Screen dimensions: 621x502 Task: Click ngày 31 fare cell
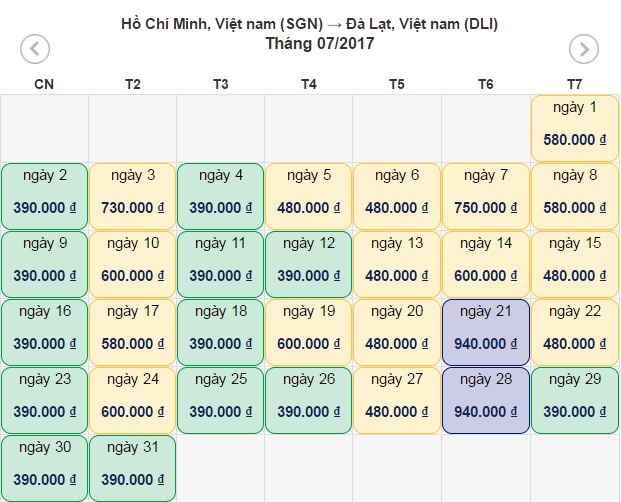click(x=132, y=469)
